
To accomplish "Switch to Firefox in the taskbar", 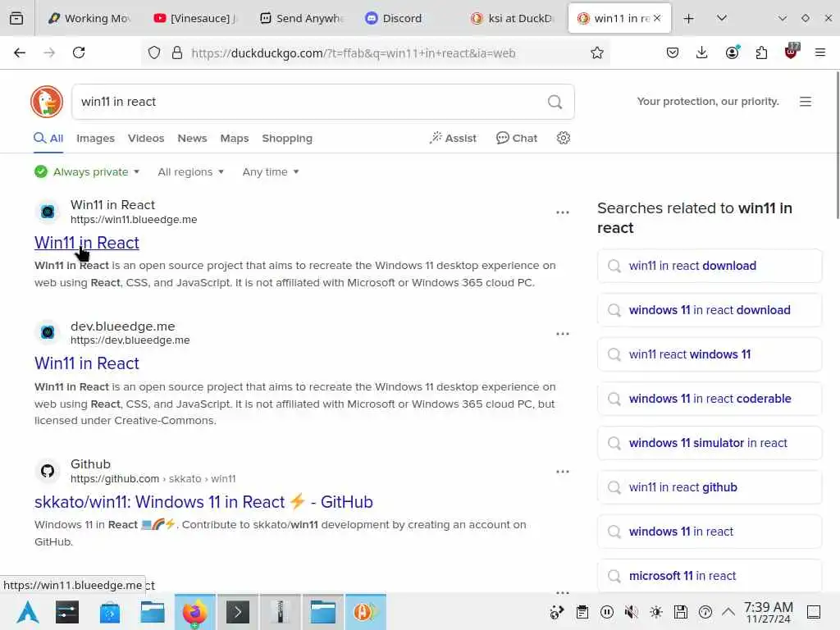I will (x=195, y=612).
